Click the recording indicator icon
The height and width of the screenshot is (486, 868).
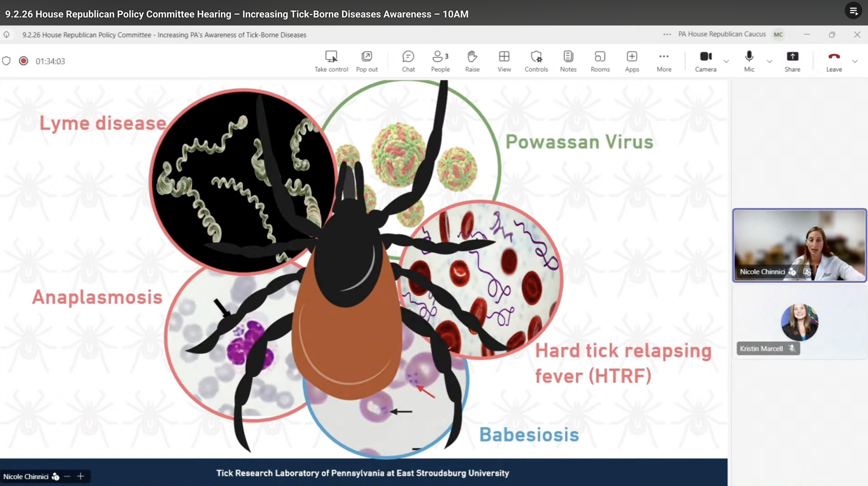23,61
